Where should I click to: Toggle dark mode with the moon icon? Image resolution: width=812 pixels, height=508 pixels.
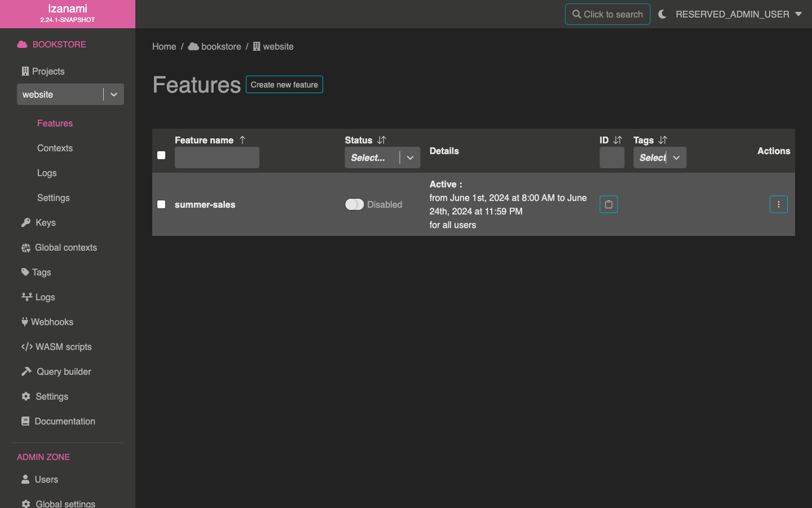coord(663,14)
